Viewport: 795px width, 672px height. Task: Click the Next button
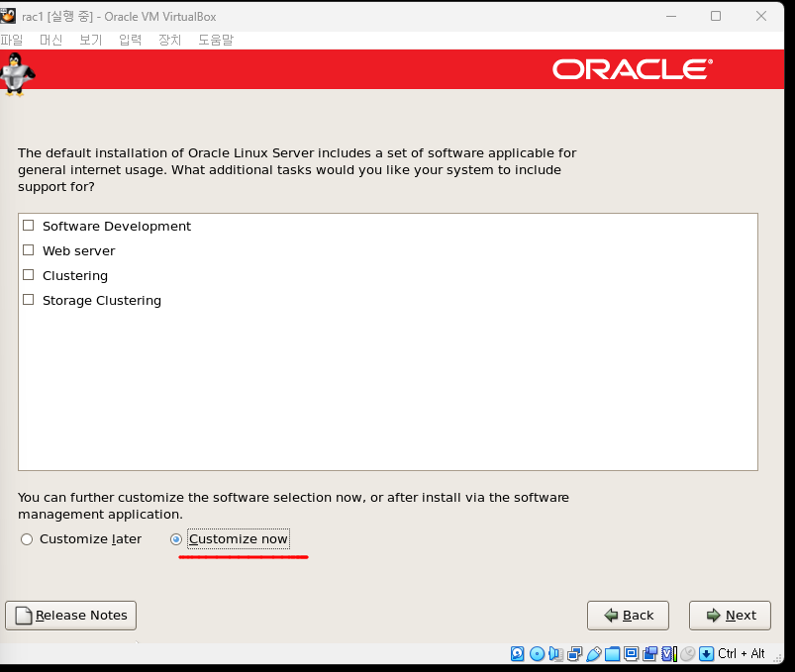point(730,616)
